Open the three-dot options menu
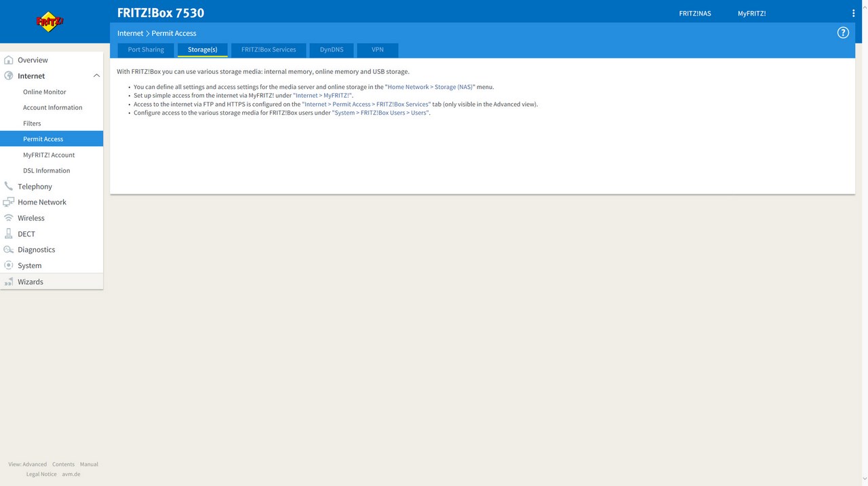Screen dimensions: 868x486 point(853,13)
